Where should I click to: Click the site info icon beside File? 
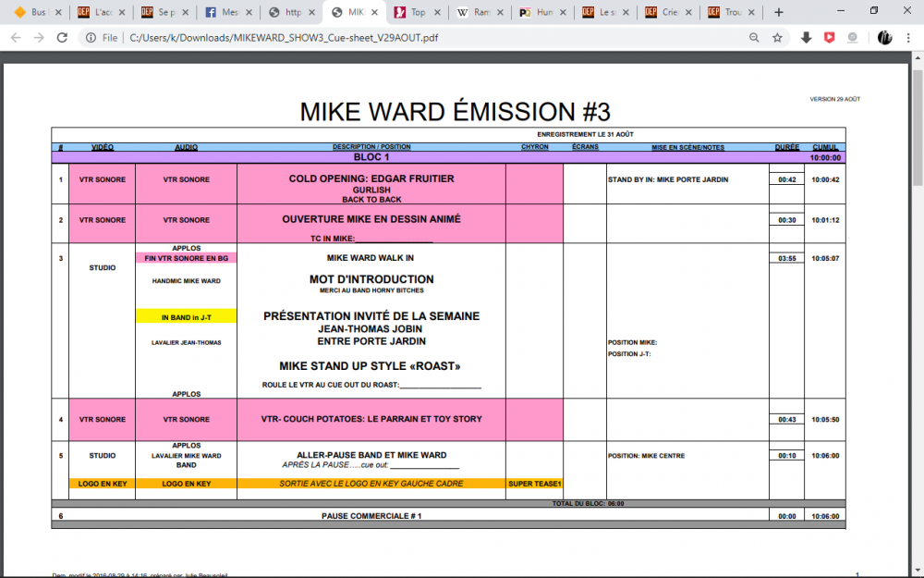tap(91, 38)
